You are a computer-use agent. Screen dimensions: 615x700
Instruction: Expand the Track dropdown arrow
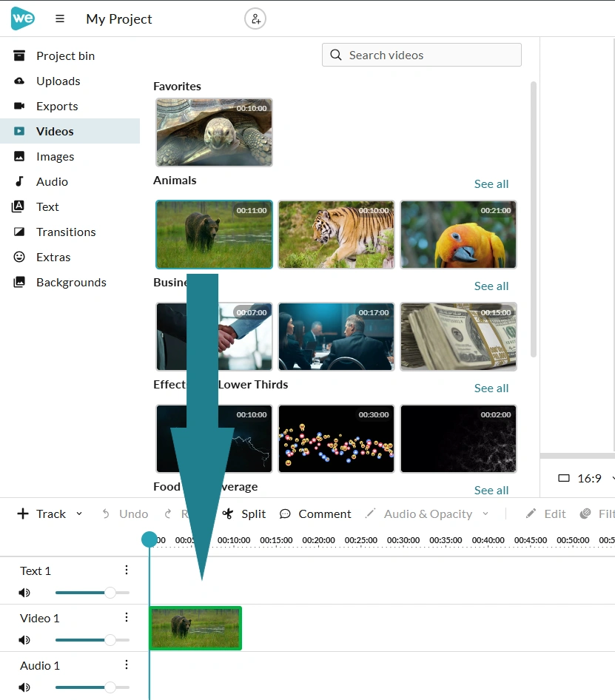[79, 514]
